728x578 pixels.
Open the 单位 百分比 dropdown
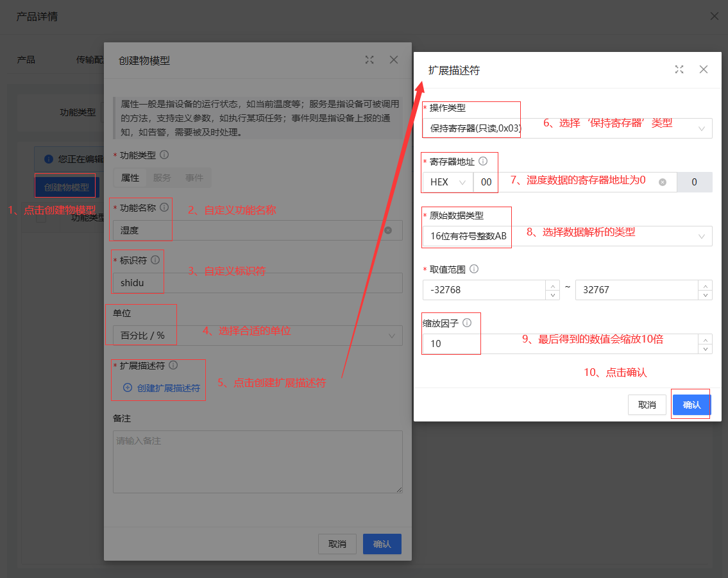click(x=257, y=336)
